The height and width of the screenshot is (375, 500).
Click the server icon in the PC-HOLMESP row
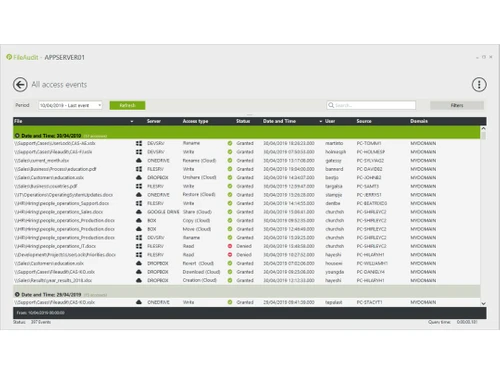(139, 152)
